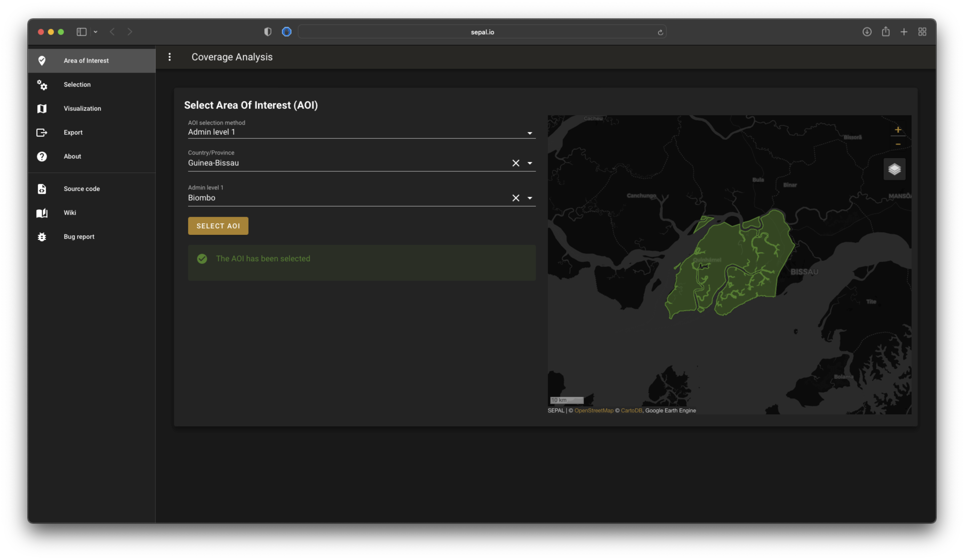The width and height of the screenshot is (964, 560).
Task: Expand the Country/Province dropdown
Action: (x=529, y=163)
